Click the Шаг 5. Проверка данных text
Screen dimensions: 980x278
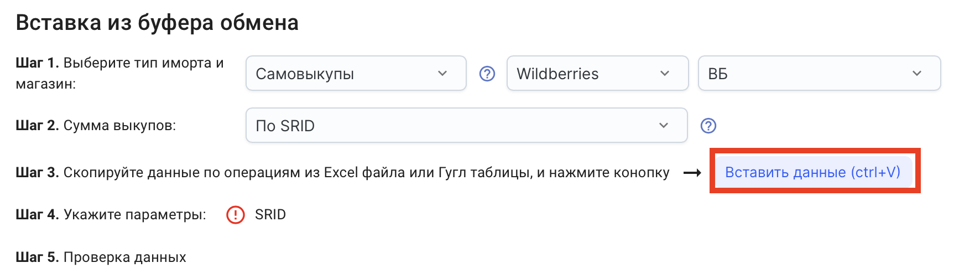[x=101, y=258]
